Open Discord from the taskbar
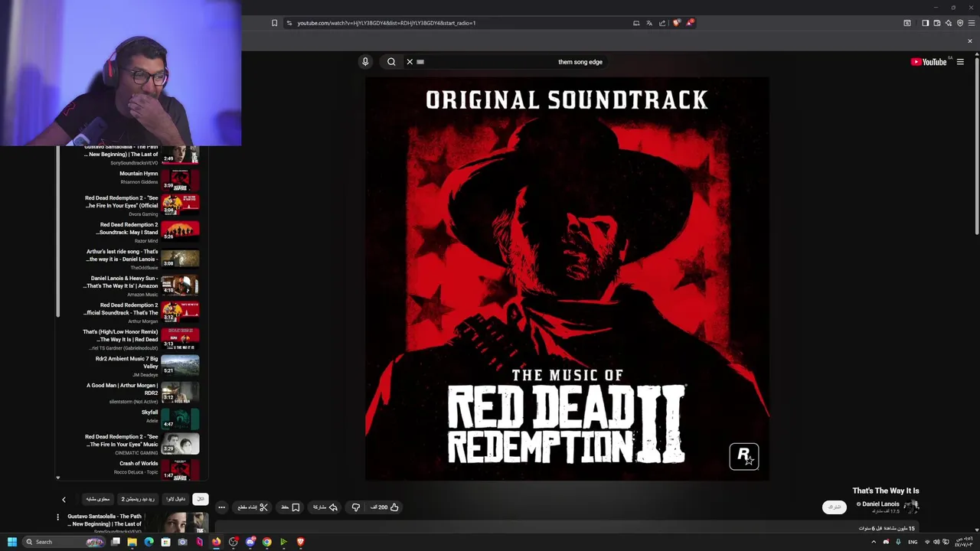 click(250, 542)
